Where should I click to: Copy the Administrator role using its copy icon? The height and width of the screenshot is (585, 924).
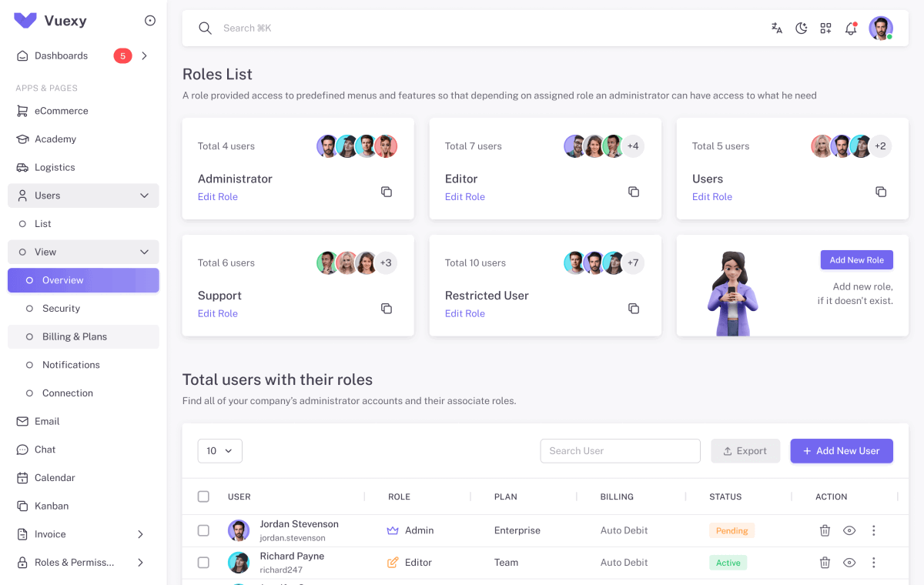386,192
